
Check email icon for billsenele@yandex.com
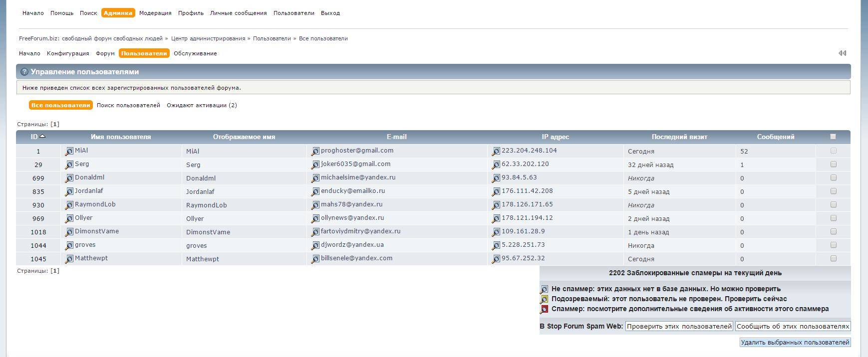(x=315, y=259)
